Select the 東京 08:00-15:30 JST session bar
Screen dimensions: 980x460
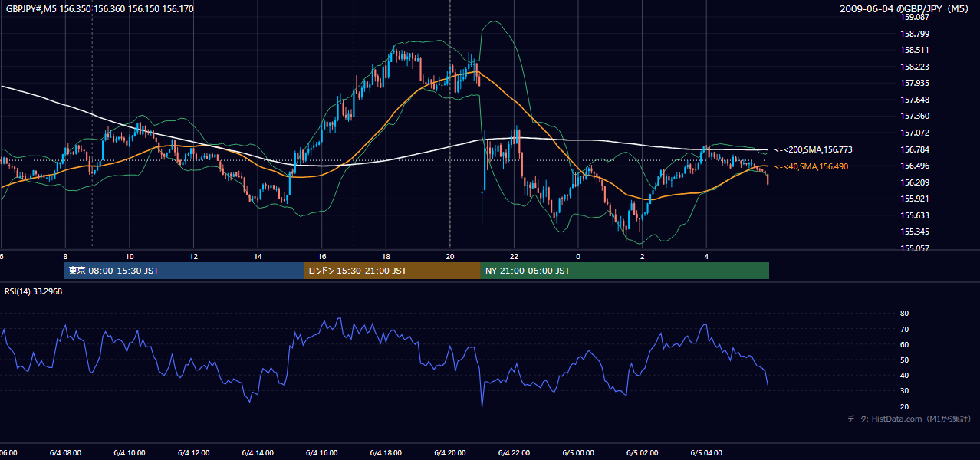click(184, 271)
